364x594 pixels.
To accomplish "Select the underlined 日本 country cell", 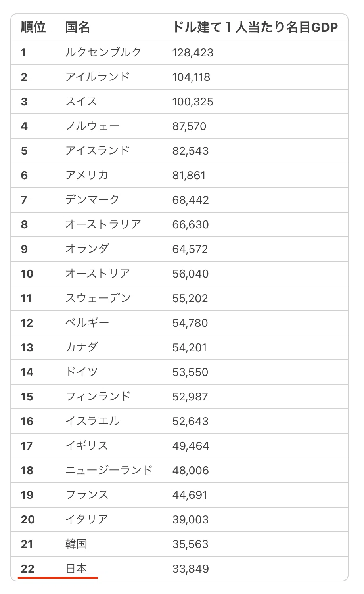I will tap(76, 569).
